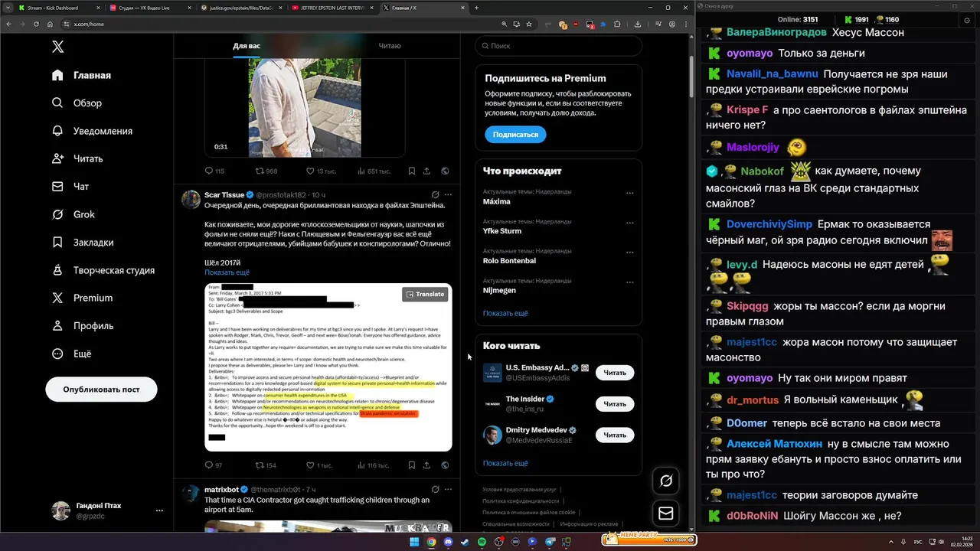Follow The Insider account
The height and width of the screenshot is (551, 980).
click(x=615, y=404)
